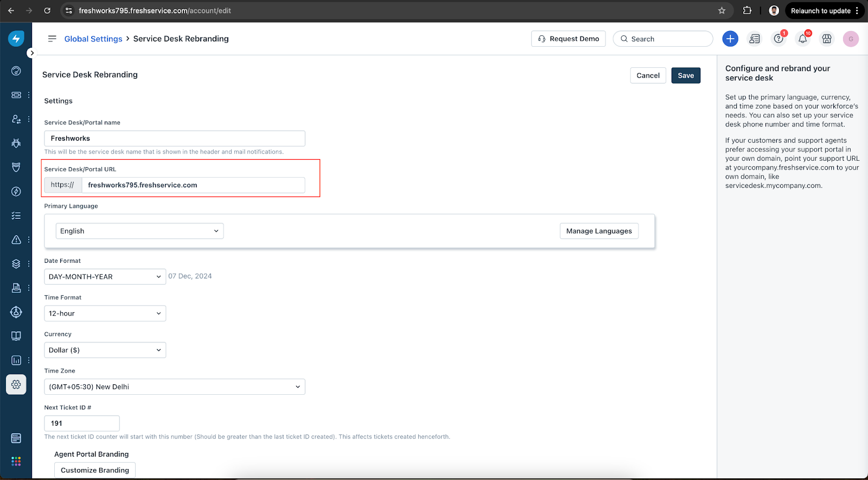Open the contact card list icon in header
The width and height of the screenshot is (868, 480).
755,39
